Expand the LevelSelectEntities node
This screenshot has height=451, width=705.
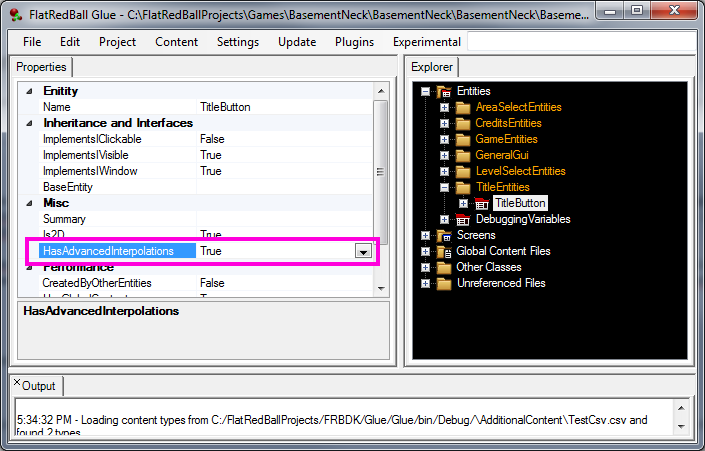tap(444, 171)
